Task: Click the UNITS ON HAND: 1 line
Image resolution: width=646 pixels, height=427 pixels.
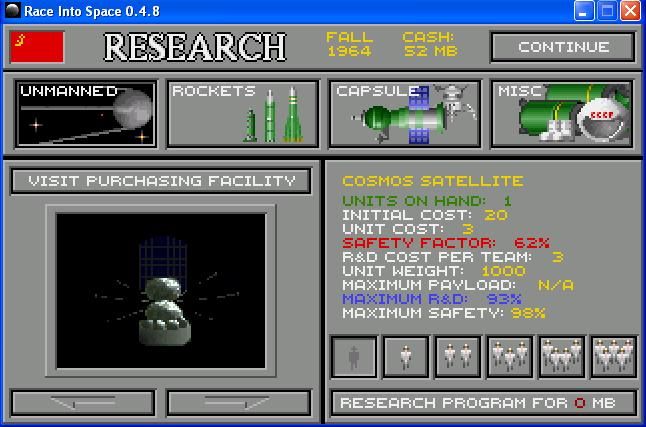Action: [427, 201]
